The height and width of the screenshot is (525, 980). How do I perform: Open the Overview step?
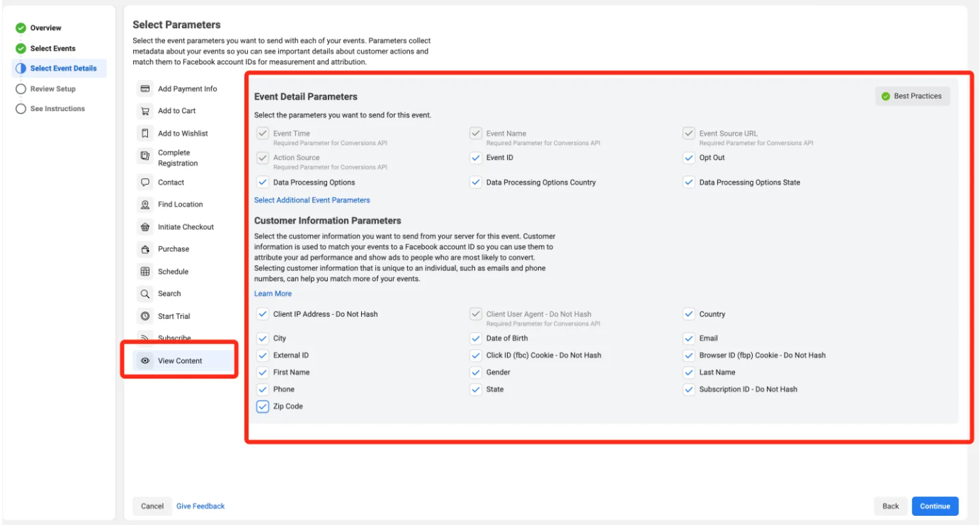point(45,28)
